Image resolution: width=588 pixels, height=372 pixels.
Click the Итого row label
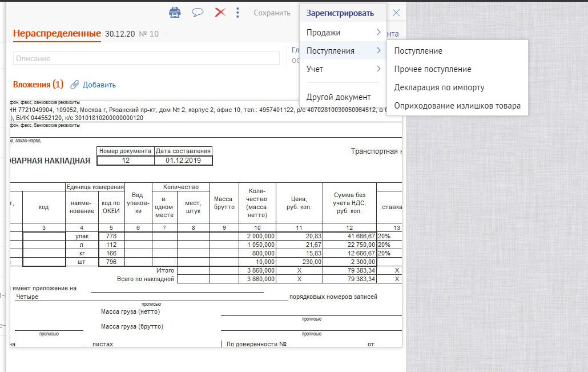pos(166,270)
